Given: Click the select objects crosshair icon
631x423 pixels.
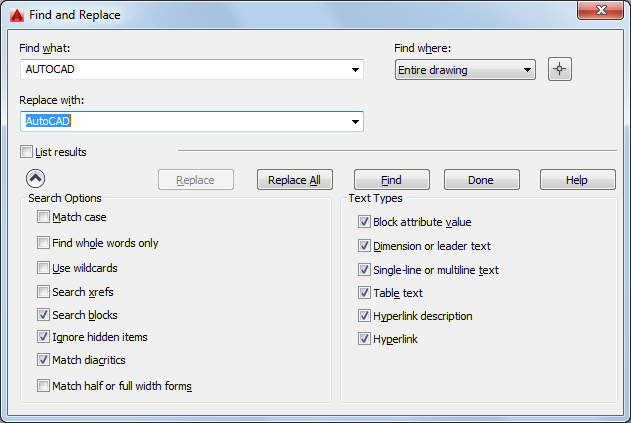Looking at the screenshot, I should 559,69.
